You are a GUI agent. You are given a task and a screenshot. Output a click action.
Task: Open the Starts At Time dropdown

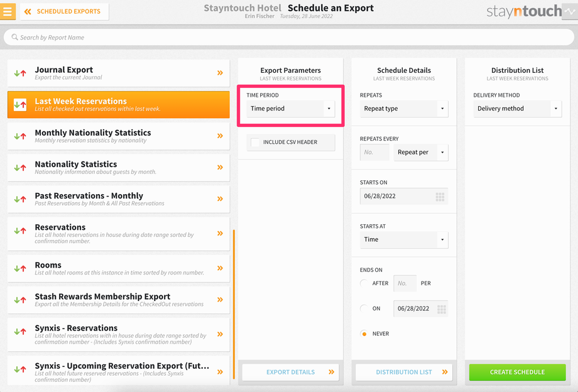point(404,239)
